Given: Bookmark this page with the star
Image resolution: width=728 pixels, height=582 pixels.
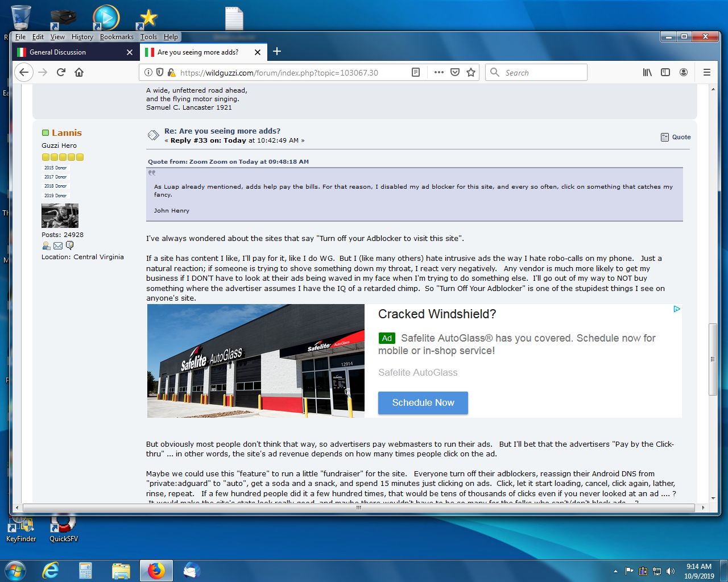Looking at the screenshot, I should (x=471, y=73).
